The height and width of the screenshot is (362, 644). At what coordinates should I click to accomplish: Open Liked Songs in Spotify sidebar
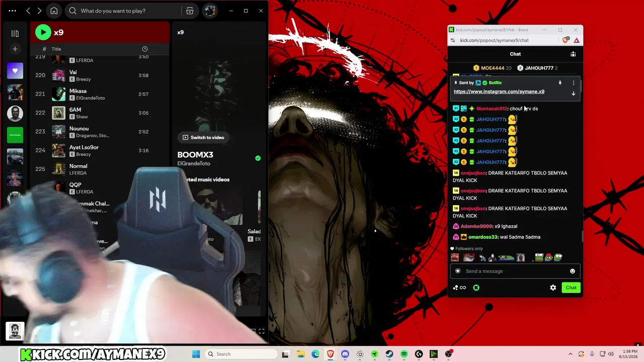coord(15,71)
